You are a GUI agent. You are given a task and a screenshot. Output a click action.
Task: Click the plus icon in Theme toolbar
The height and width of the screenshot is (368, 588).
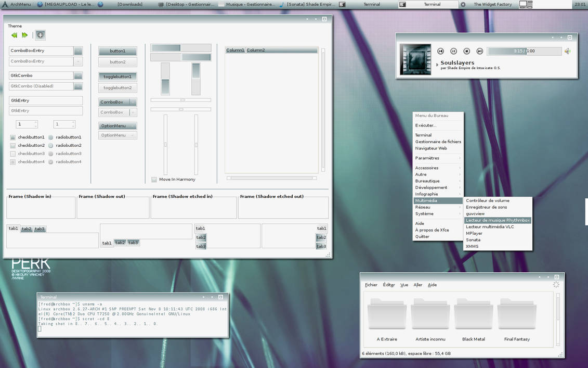[x=40, y=35]
